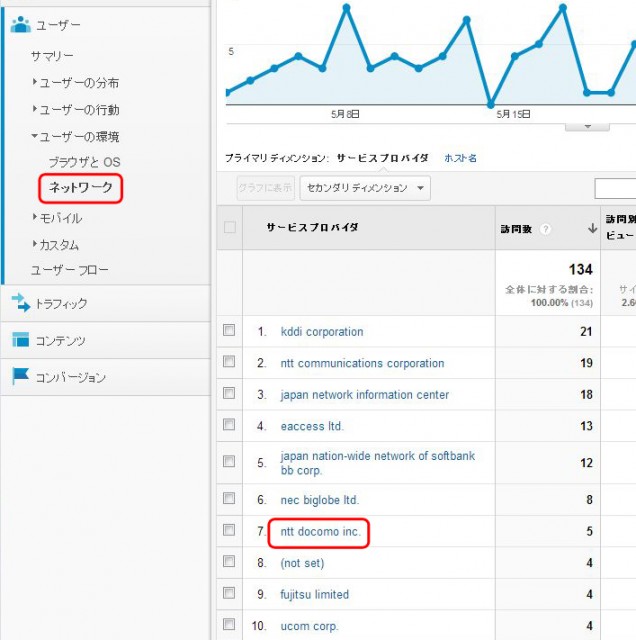
Task: Select ネットワーク in sidebar
Action: click(x=81, y=188)
